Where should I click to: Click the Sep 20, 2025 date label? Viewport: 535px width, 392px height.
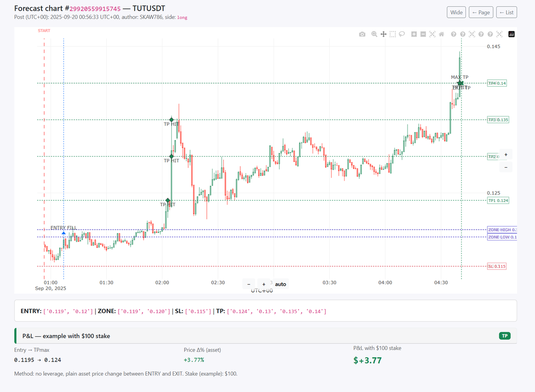pos(51,289)
